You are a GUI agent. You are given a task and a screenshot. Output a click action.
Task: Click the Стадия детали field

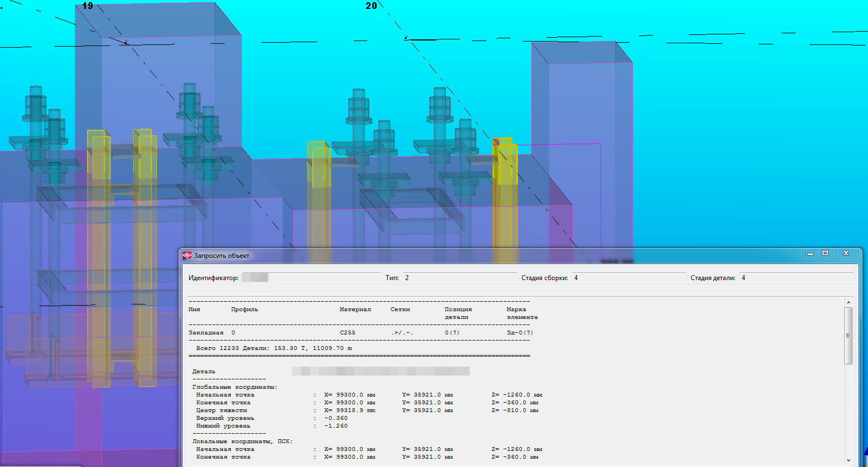pyautogui.click(x=796, y=277)
